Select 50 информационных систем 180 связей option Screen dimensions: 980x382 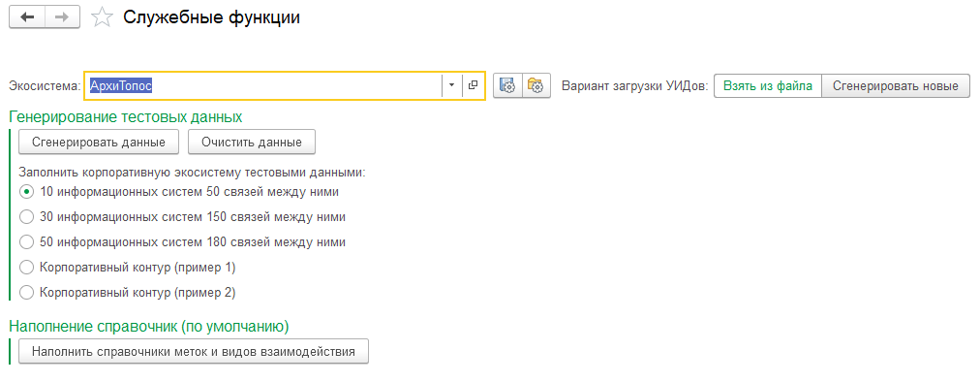coord(26,241)
